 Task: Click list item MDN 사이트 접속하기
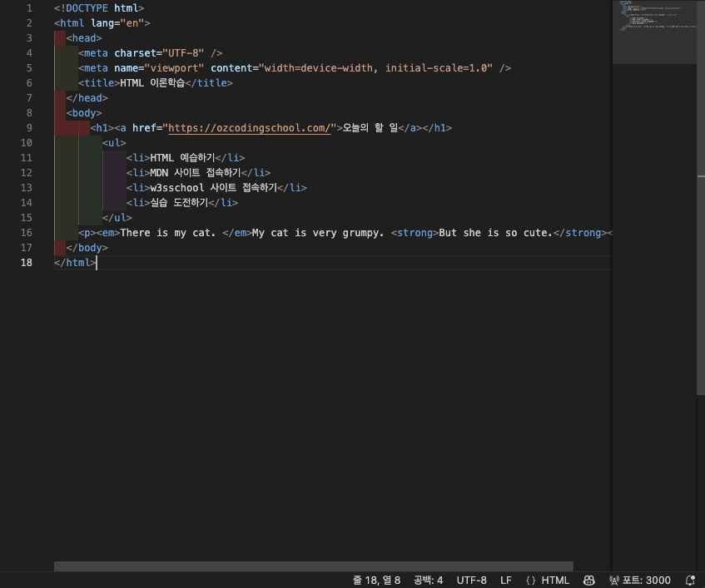click(196, 173)
